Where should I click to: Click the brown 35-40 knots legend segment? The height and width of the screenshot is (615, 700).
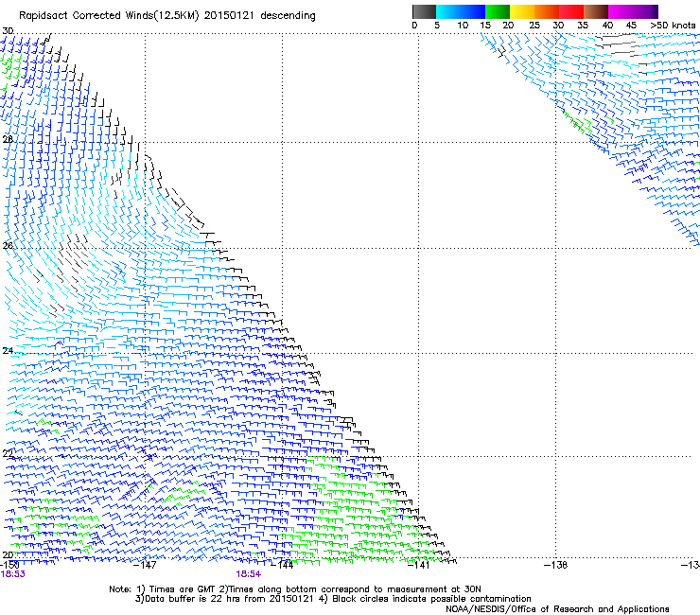pos(596,11)
